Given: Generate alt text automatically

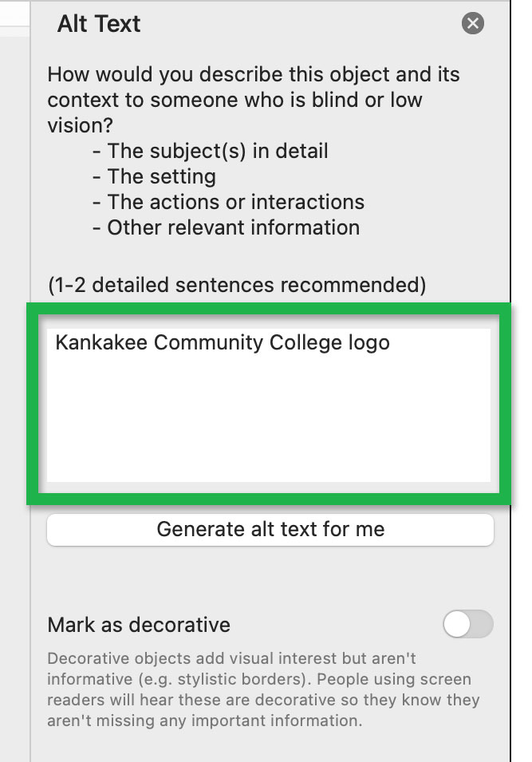Looking at the screenshot, I should 270,529.
